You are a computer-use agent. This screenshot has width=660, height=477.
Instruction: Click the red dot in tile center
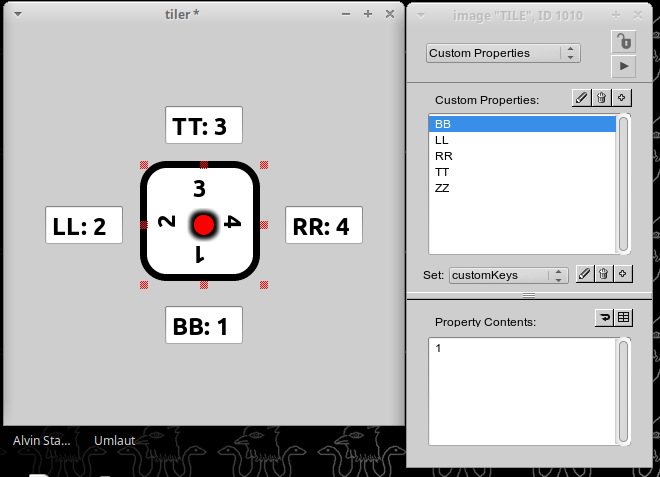click(x=203, y=224)
